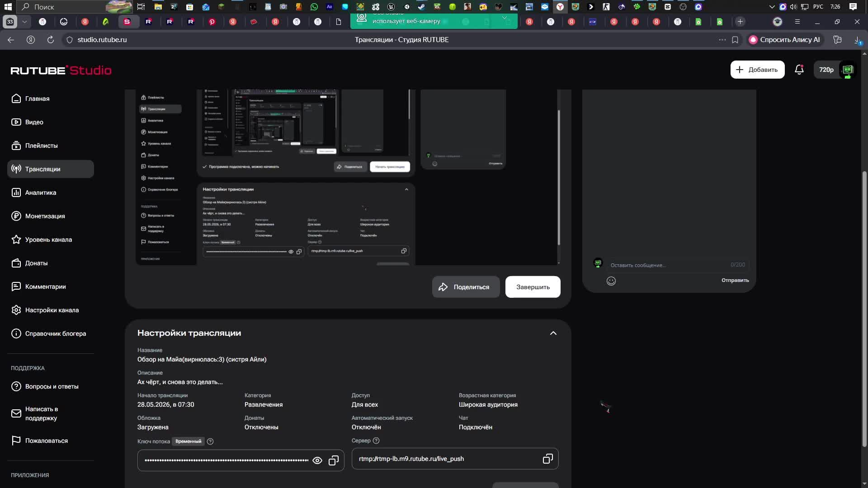Image resolution: width=868 pixels, height=488 pixels.
Task: Open the browser tab list dropdown
Action: (x=24, y=22)
